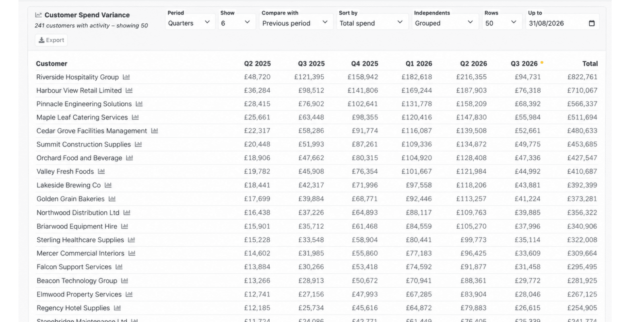
Task: Open Elmwood Property Services chart icon
Action: pos(129,294)
